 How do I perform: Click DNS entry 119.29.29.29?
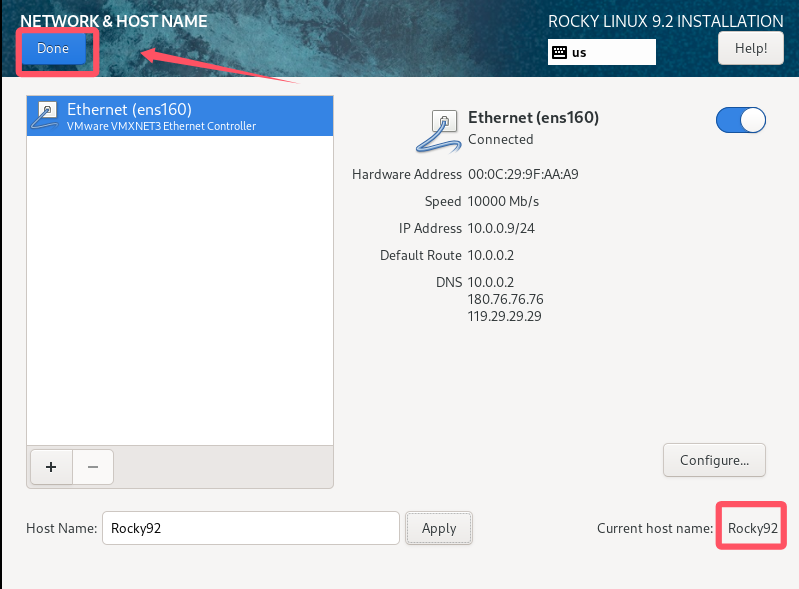click(504, 316)
